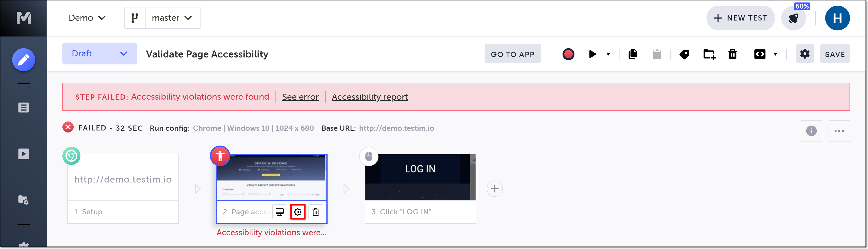
Task: Open test settings gear beside SAVE
Action: (x=805, y=54)
